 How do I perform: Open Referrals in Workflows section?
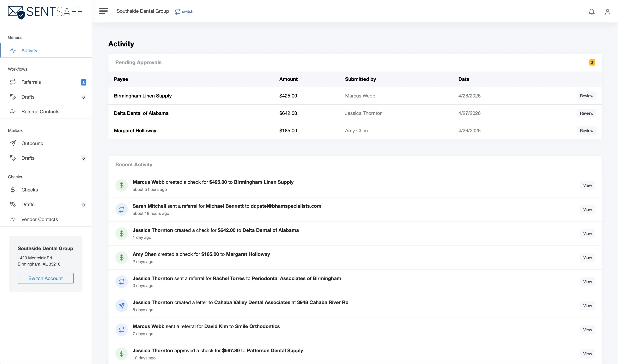[x=31, y=82]
